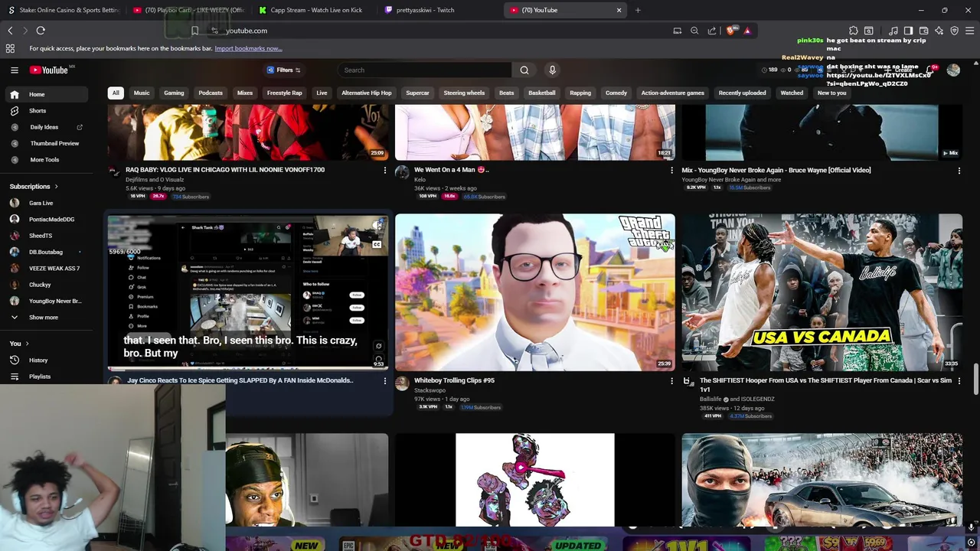
Task: Open the Filters button in header
Action: coord(284,70)
